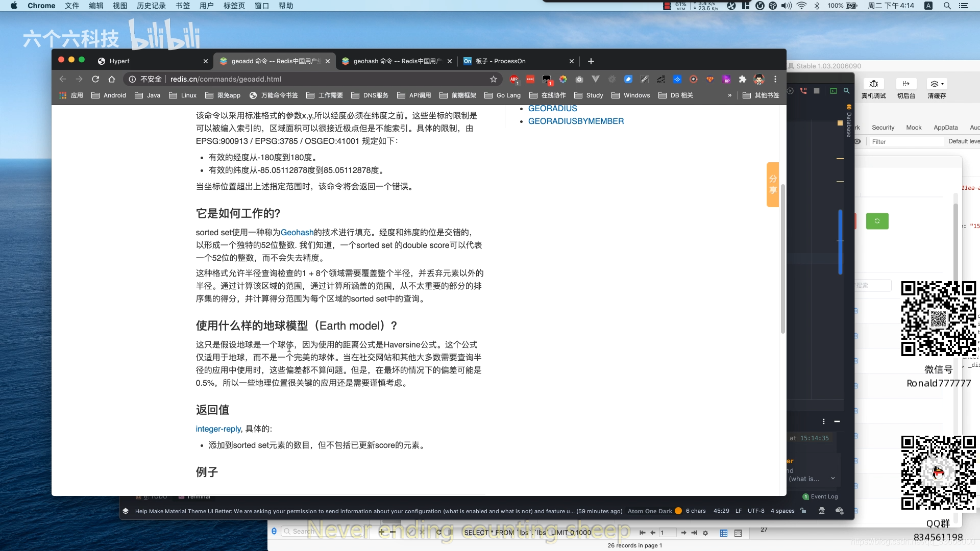Switch to the Mock tab

pos(914,128)
